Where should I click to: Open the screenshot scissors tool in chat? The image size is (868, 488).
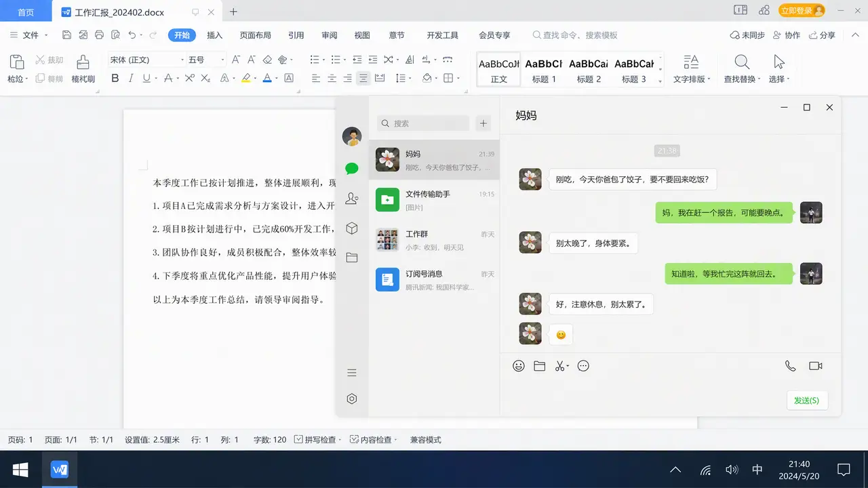[559, 366]
